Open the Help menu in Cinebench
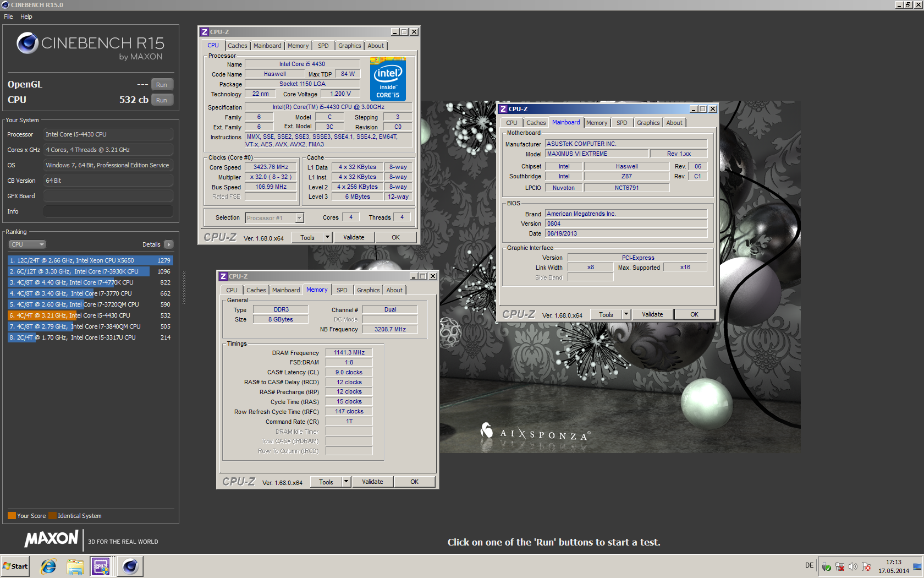The height and width of the screenshot is (578, 924). coord(26,17)
